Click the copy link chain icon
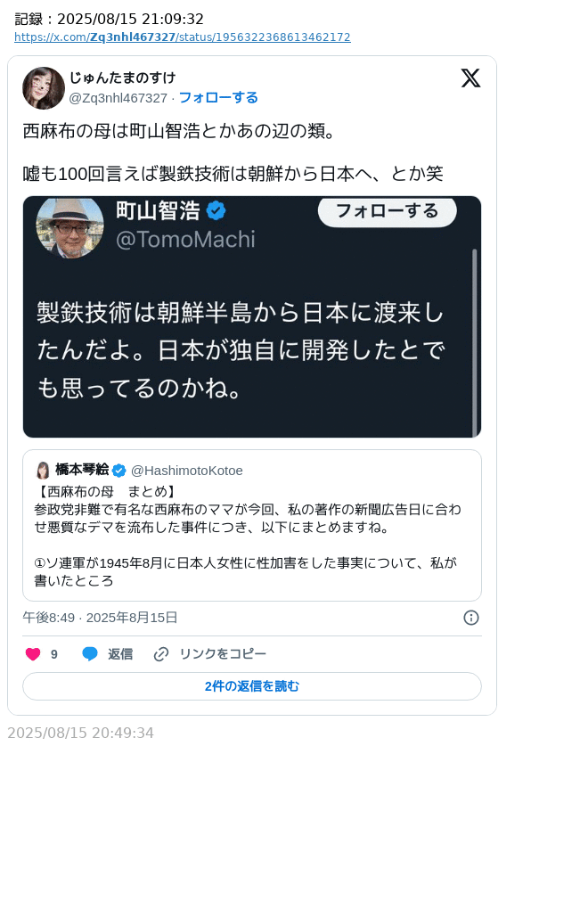 [x=160, y=654]
